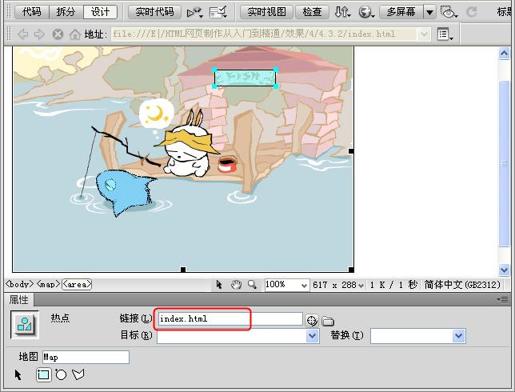Switch to Code (代码) view
Image resolution: width=515 pixels, height=392 pixels.
coord(32,12)
